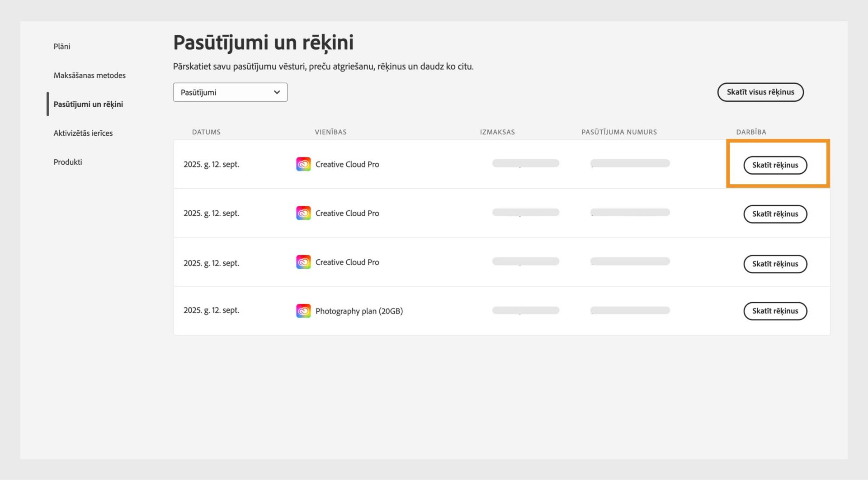Click the IZMAKSAS column header
The height and width of the screenshot is (480, 868).
[497, 132]
